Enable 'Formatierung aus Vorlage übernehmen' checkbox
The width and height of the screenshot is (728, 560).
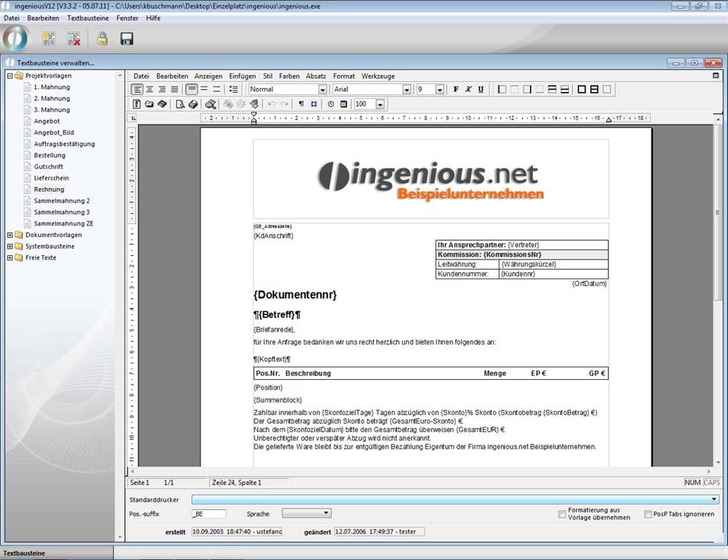point(563,514)
